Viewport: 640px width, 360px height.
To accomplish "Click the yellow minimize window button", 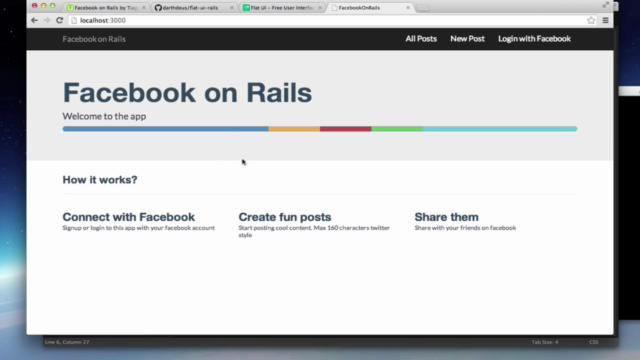I will click(x=44, y=6).
